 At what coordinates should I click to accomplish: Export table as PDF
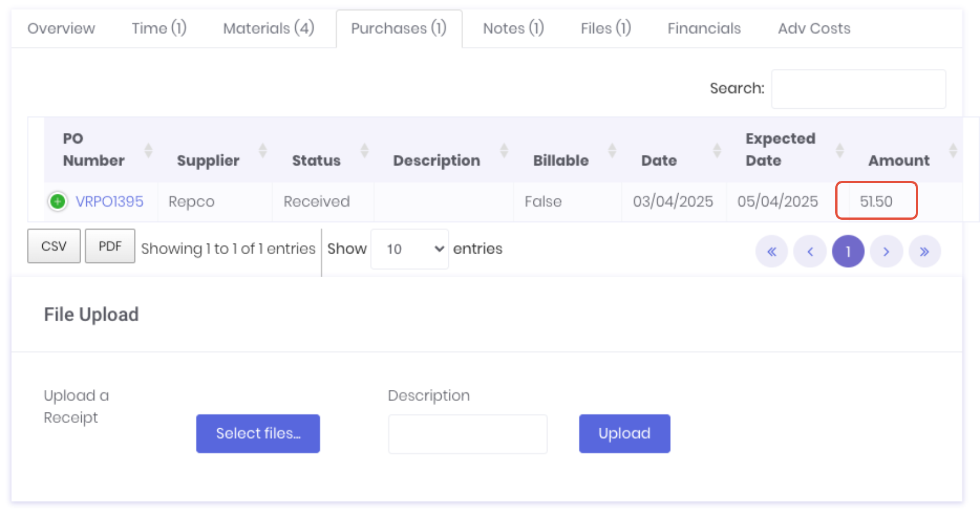[x=110, y=246]
